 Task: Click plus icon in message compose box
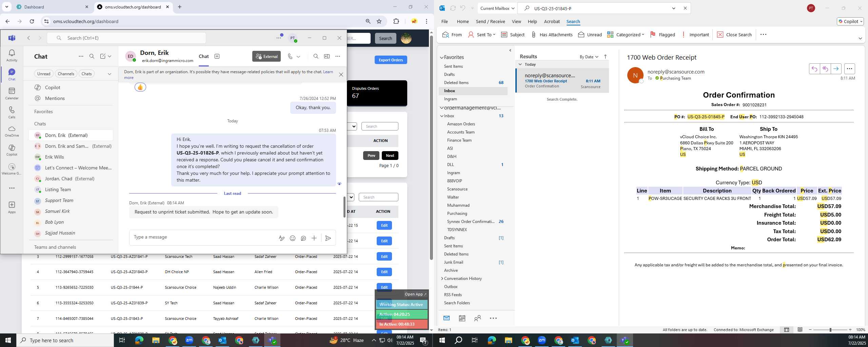point(314,238)
